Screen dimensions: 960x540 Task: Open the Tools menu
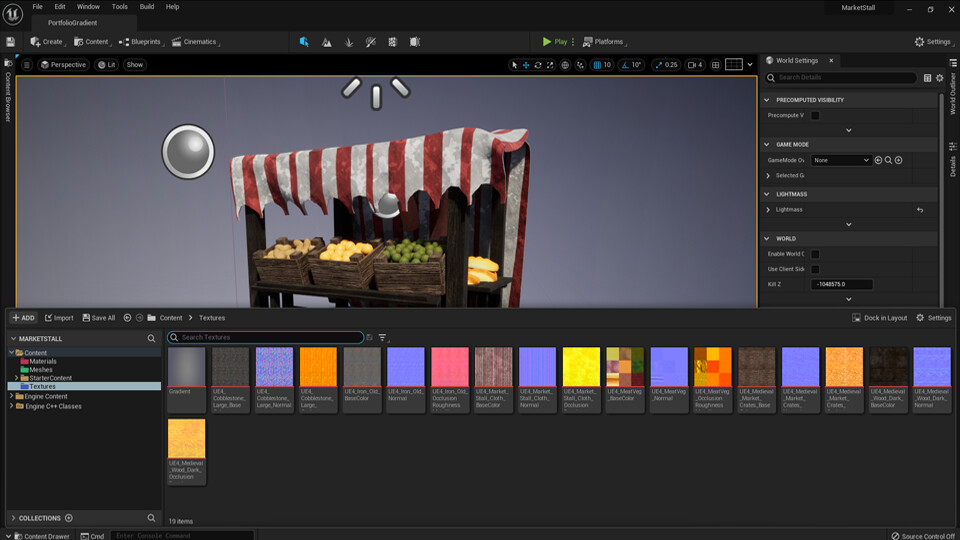119,7
